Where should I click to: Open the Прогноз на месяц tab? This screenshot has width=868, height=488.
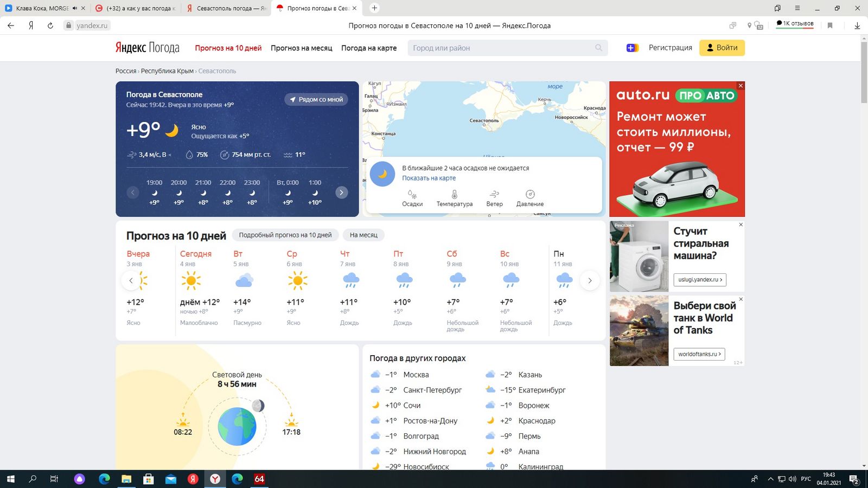(302, 48)
